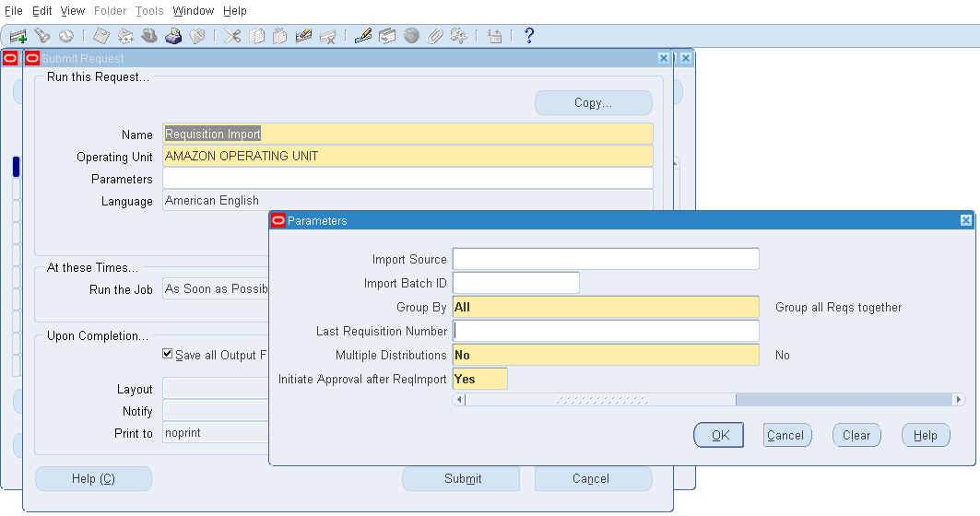The image size is (980, 516).
Task: Click Cancel in the Parameters dialog
Action: coord(787,435)
